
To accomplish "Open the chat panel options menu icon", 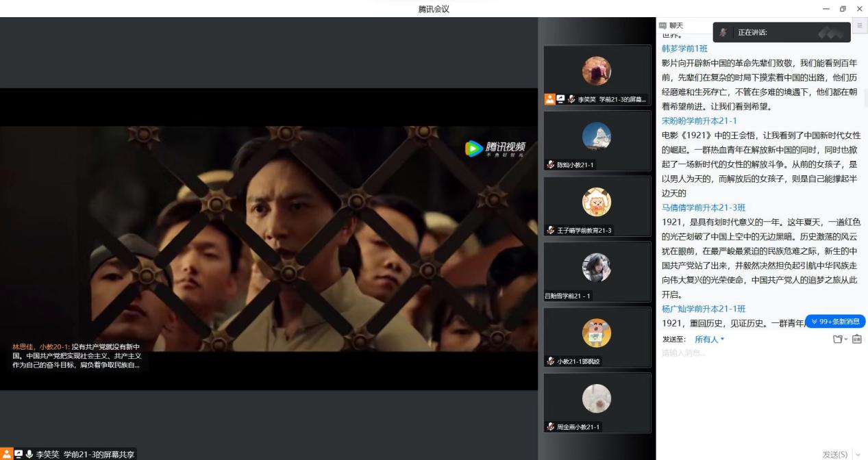I will (860, 25).
